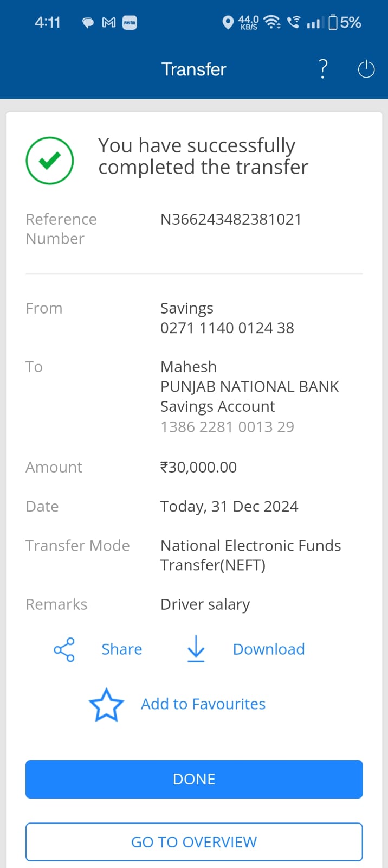
Task: Tap the Gmail notification icon in status bar
Action: pos(109,22)
